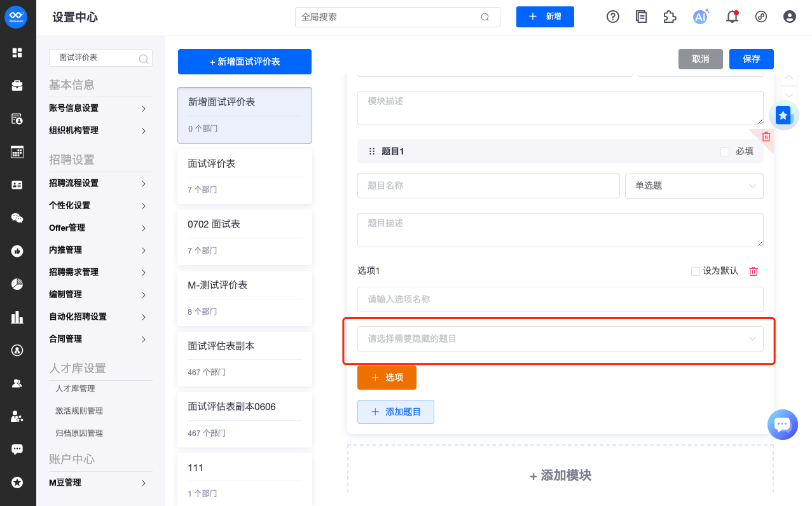Open the dashboard grid icon in sidebar
This screenshot has width=812, height=506.
coord(17,53)
